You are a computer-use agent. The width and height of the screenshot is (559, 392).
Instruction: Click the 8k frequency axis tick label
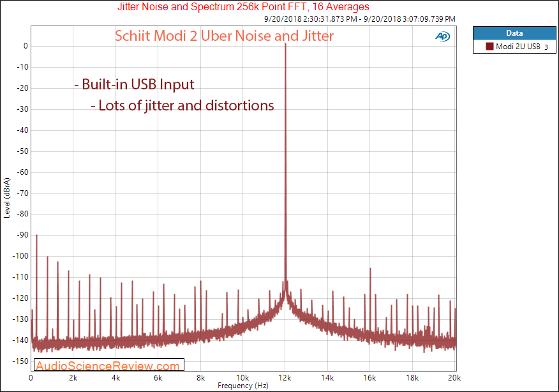200,378
